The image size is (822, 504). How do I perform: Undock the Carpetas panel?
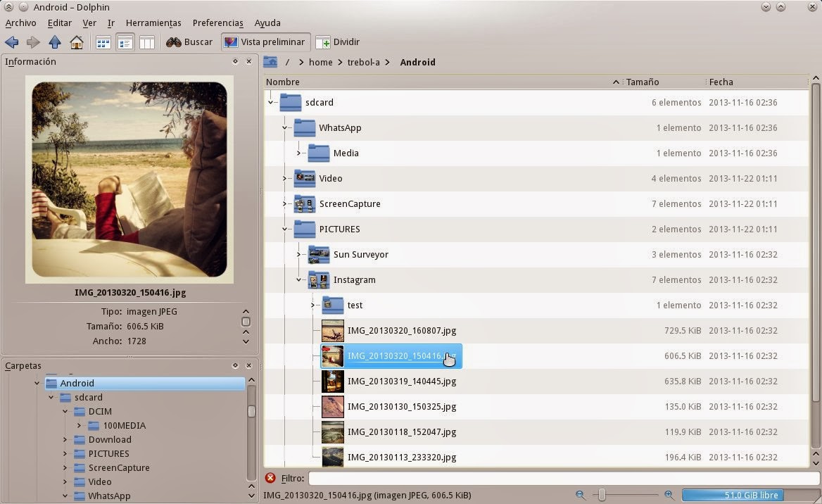click(x=235, y=365)
